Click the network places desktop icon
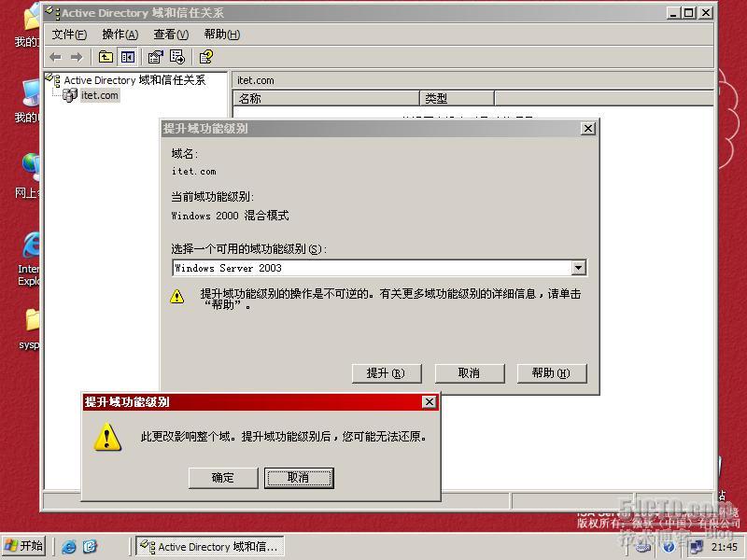The height and width of the screenshot is (560, 747). [x=31, y=166]
